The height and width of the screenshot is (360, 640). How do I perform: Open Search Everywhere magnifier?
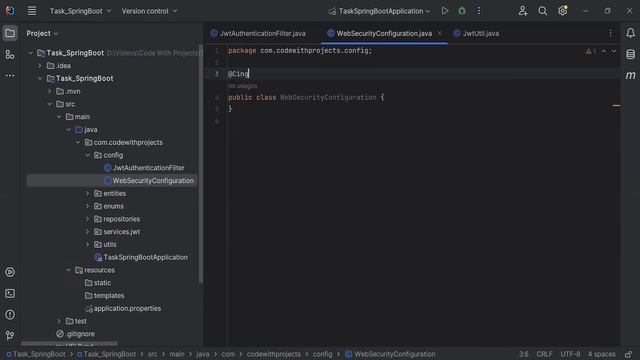pos(542,11)
